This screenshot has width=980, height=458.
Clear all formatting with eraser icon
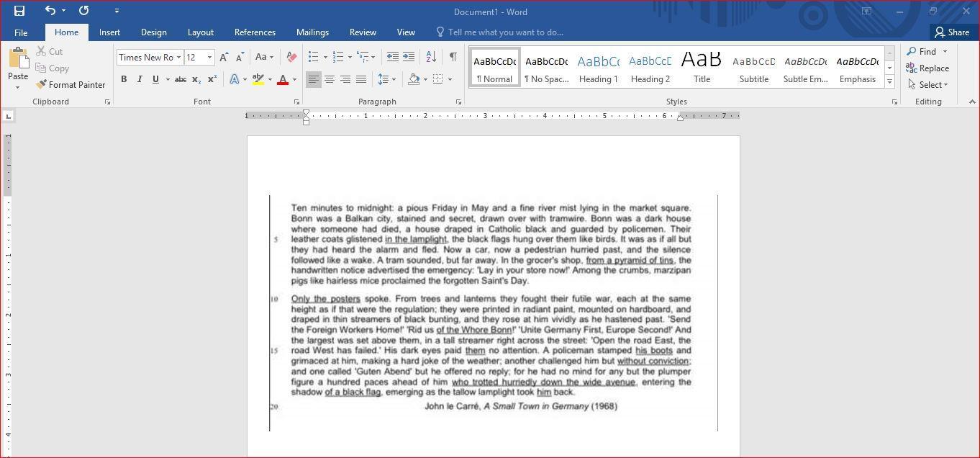291,57
